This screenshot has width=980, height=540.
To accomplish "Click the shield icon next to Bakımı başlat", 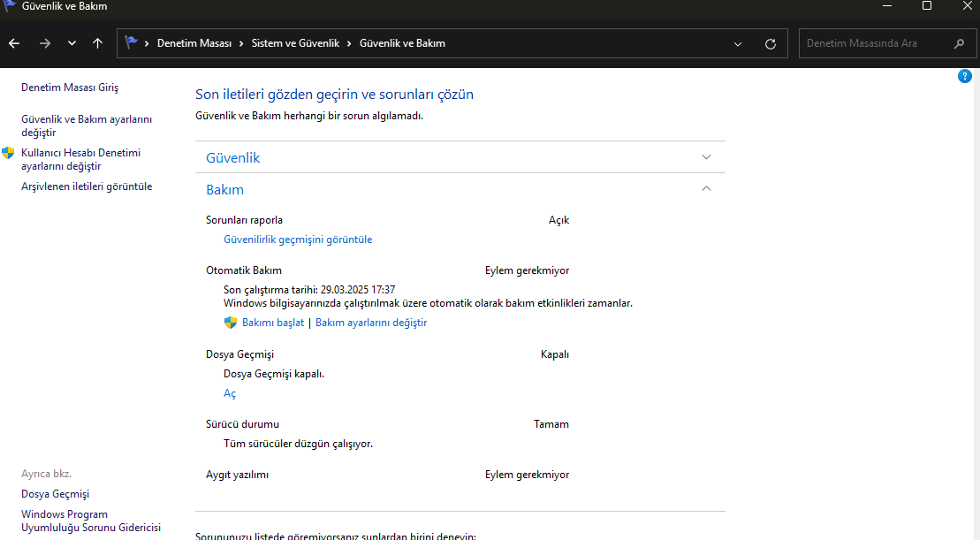I will coord(231,323).
